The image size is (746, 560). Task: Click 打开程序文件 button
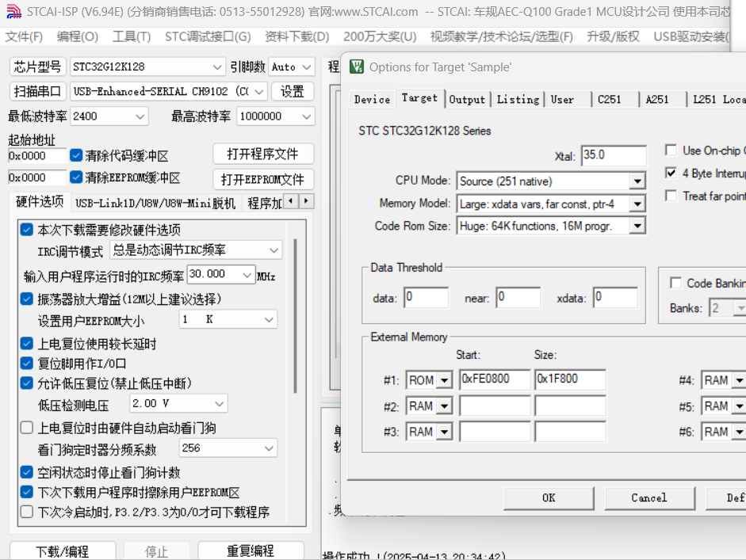(x=263, y=154)
